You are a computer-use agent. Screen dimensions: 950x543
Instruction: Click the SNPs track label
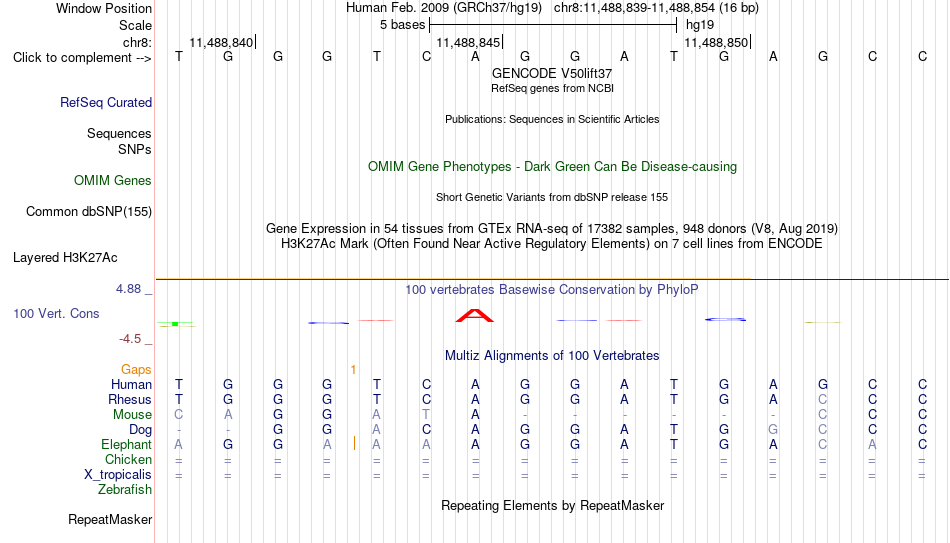click(x=135, y=149)
